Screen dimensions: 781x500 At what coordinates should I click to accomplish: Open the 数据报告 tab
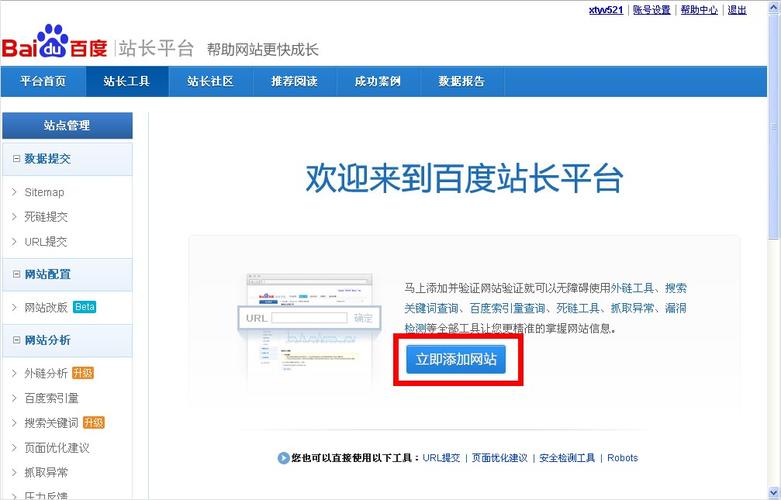click(x=462, y=81)
